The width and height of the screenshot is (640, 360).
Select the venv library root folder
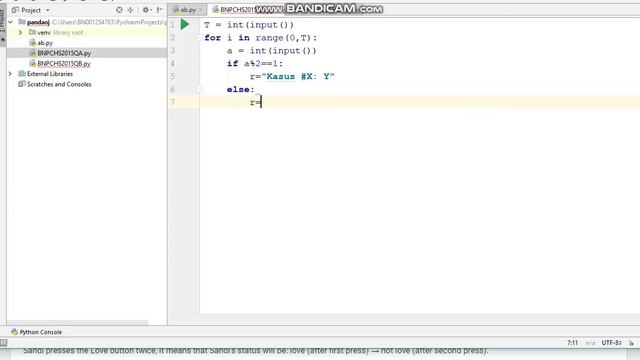tap(56, 32)
